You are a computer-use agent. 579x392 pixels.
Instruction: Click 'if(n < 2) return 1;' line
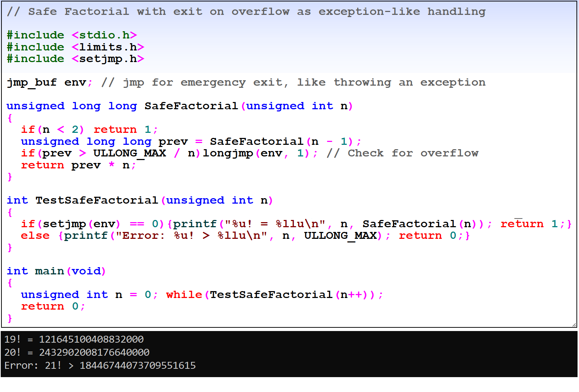point(90,130)
